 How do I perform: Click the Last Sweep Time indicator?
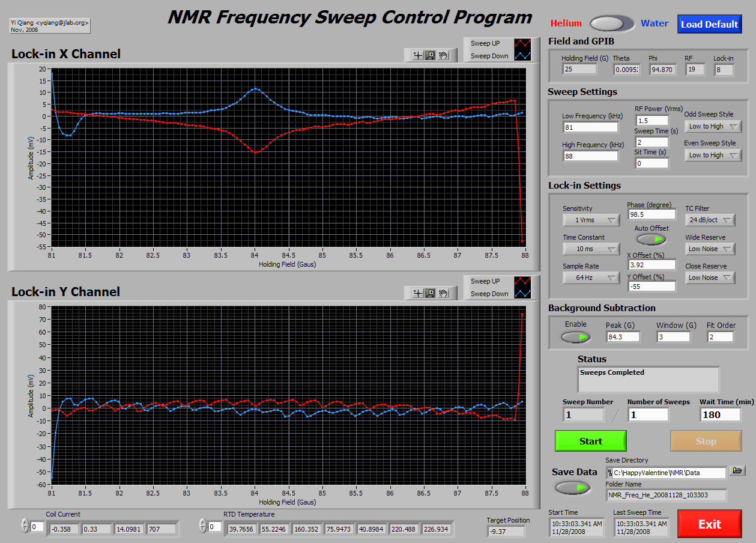pos(641,527)
